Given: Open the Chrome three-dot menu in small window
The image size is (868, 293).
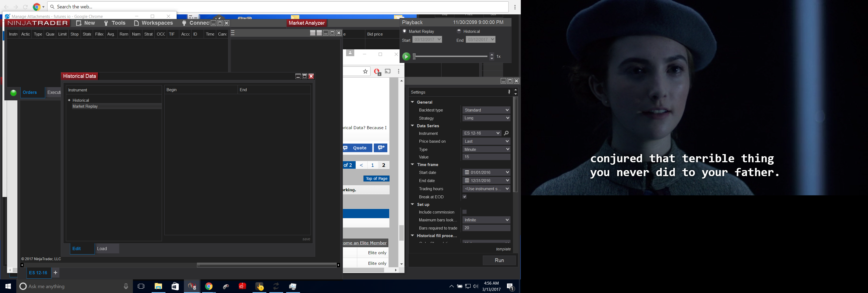Looking at the screenshot, I should (x=399, y=71).
